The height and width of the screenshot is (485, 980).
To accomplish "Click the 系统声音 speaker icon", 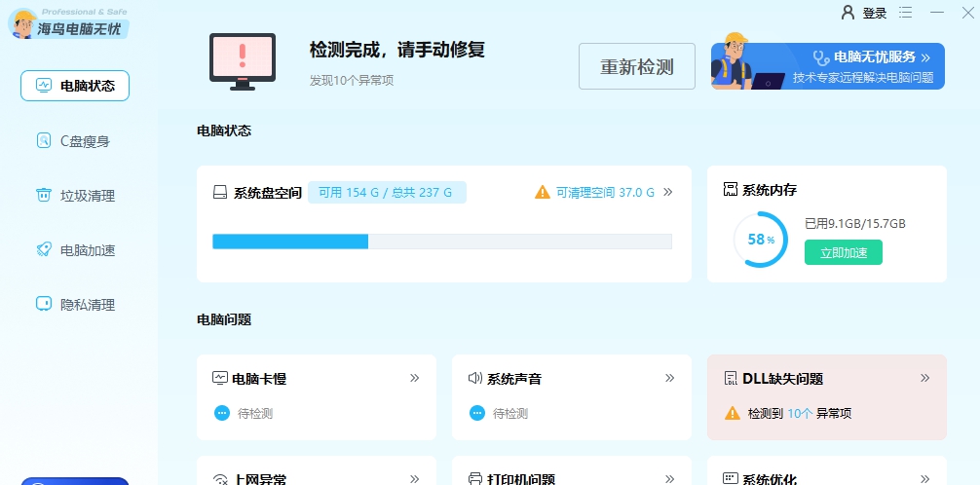I will (475, 378).
